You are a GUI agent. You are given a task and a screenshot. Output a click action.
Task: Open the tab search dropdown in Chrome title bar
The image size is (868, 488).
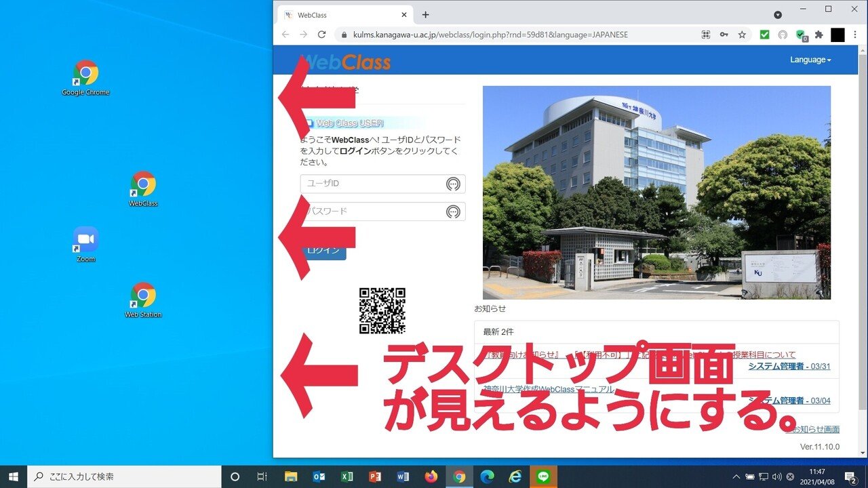click(x=778, y=14)
